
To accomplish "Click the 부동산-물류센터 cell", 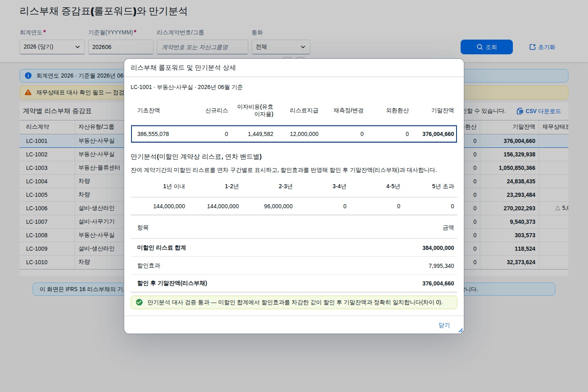I will [99, 168].
